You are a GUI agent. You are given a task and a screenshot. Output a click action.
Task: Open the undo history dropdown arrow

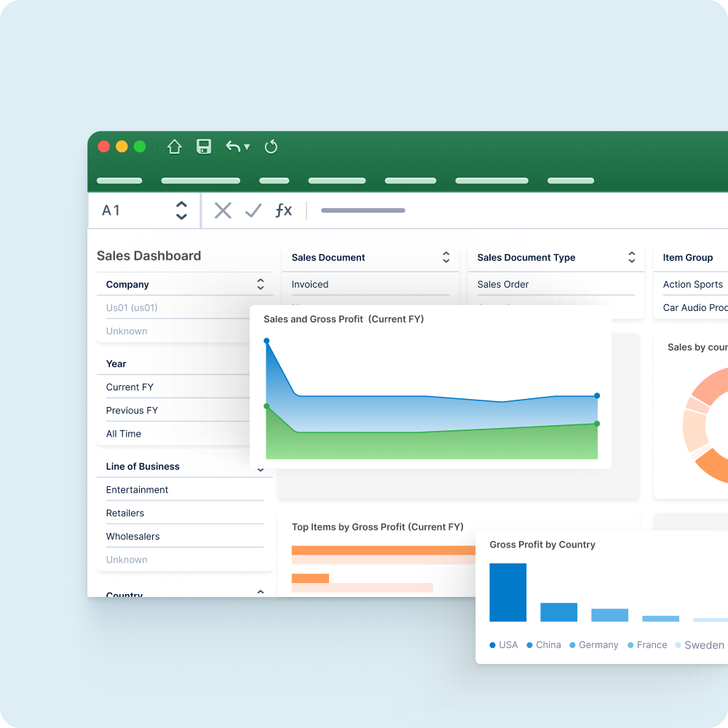(x=247, y=147)
